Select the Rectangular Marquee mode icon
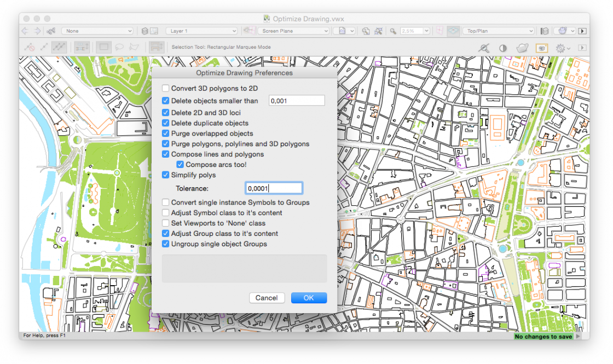Viewport: 613px width, 364px height. [x=102, y=48]
